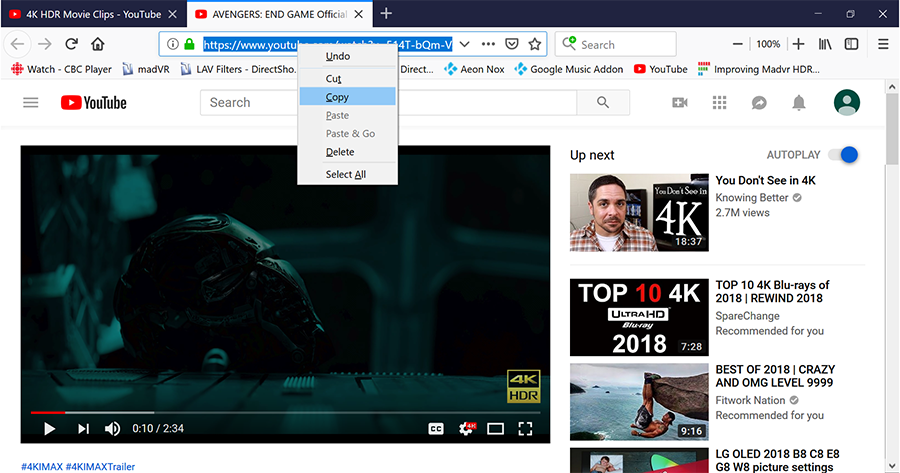900x473 pixels.
Task: Open create video camera icon
Action: tap(680, 103)
